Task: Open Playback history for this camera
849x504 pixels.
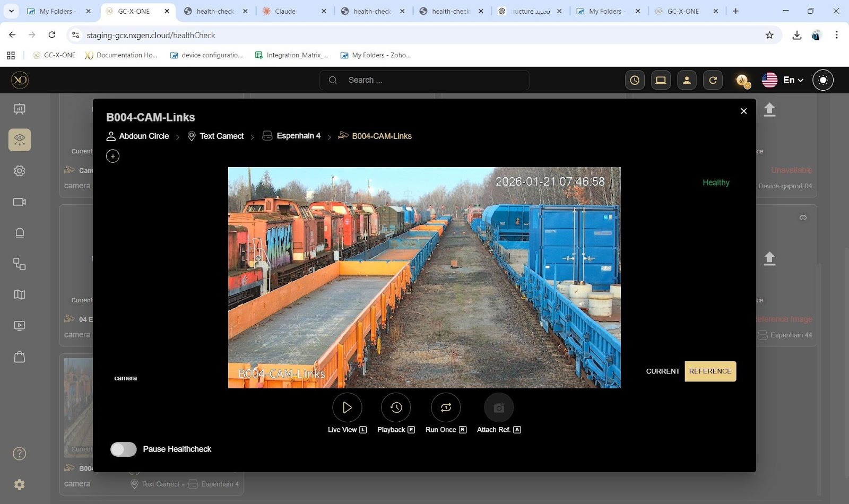Action: tap(396, 407)
